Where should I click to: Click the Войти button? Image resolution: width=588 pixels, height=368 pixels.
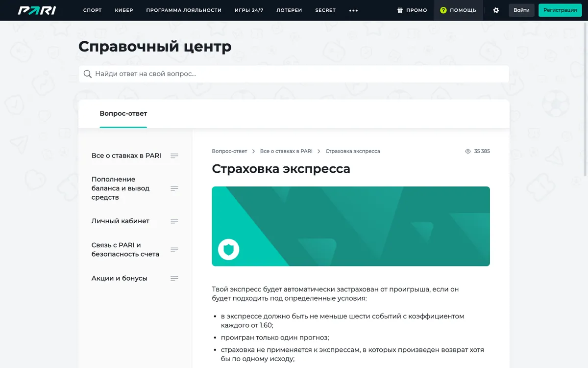point(521,10)
